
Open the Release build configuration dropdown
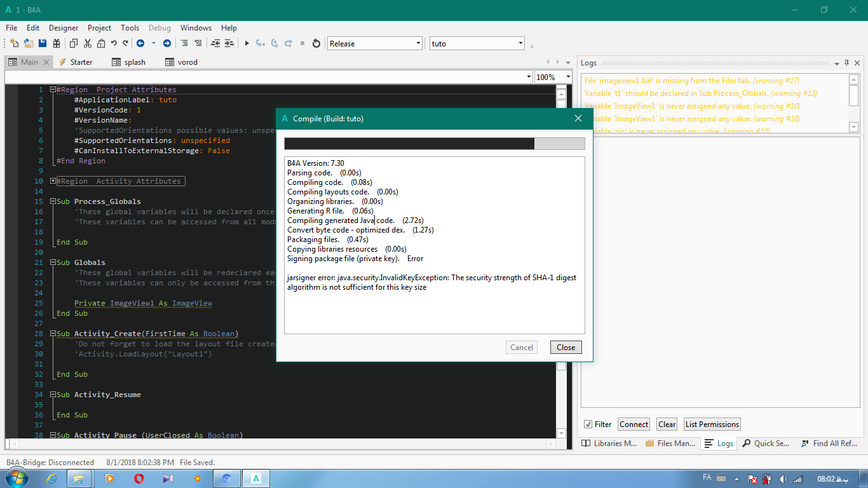(375, 43)
